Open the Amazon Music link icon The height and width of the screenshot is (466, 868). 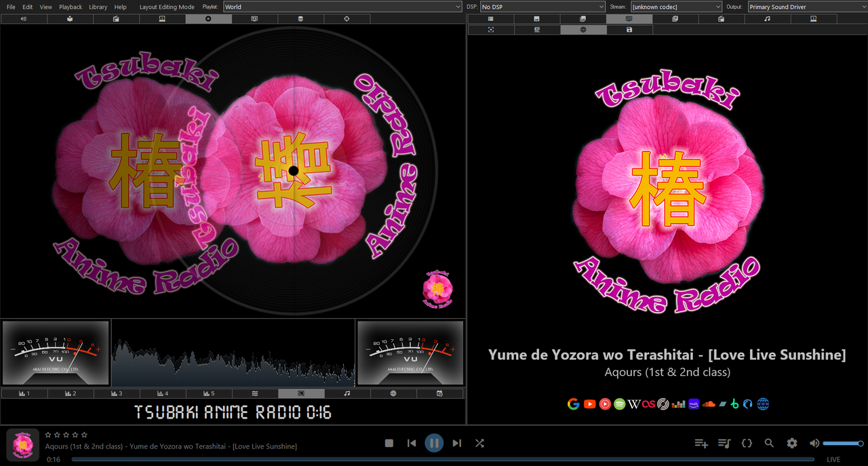pyautogui.click(x=694, y=404)
